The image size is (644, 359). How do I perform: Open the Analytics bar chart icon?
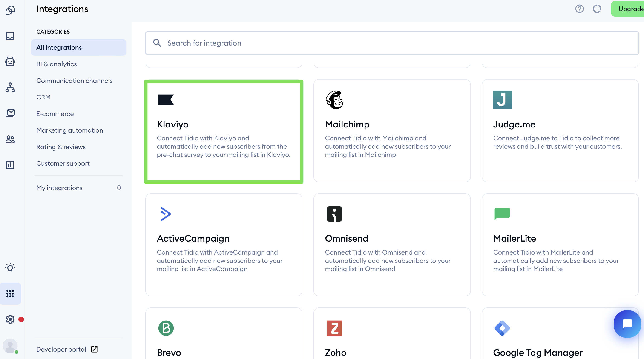[10, 165]
